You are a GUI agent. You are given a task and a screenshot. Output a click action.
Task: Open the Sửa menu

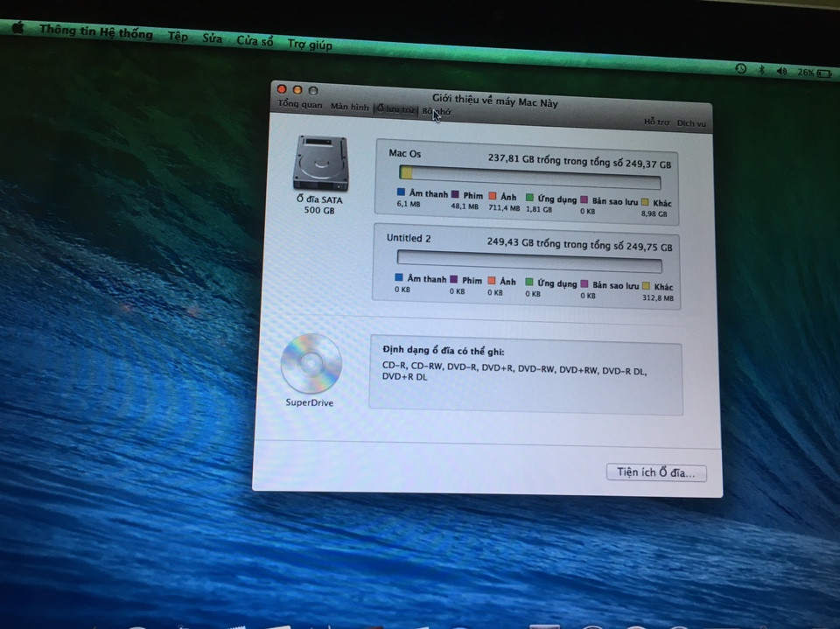212,38
